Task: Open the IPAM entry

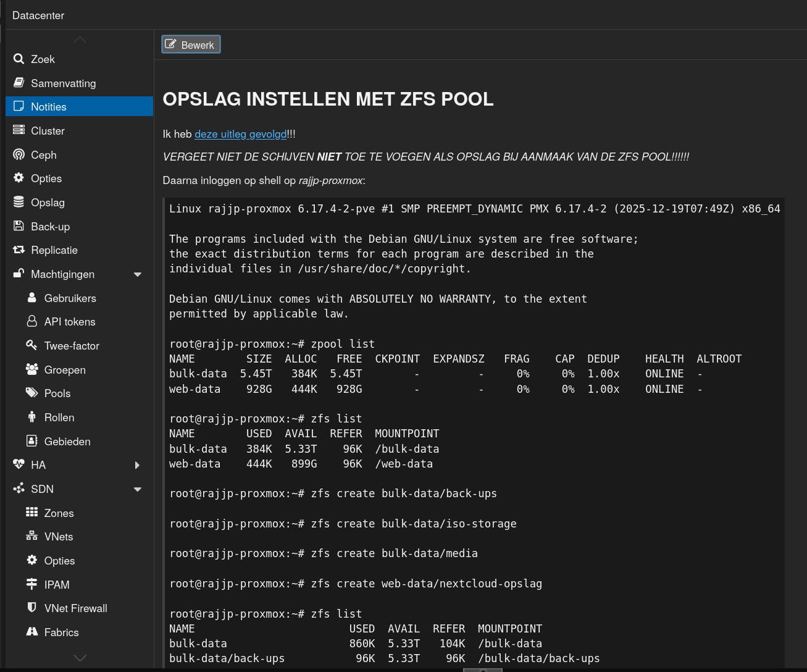Action: [x=79, y=584]
